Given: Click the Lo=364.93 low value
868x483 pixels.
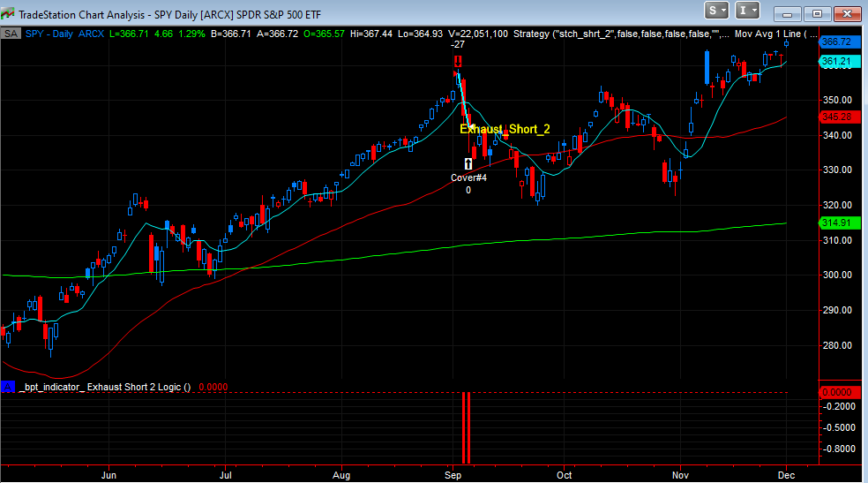Looking at the screenshot, I should pyautogui.click(x=420, y=34).
